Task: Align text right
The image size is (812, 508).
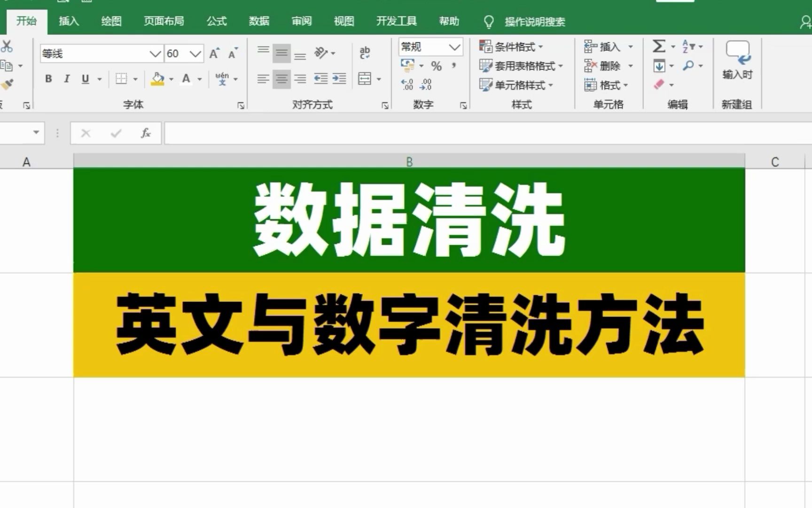Action: [x=300, y=79]
